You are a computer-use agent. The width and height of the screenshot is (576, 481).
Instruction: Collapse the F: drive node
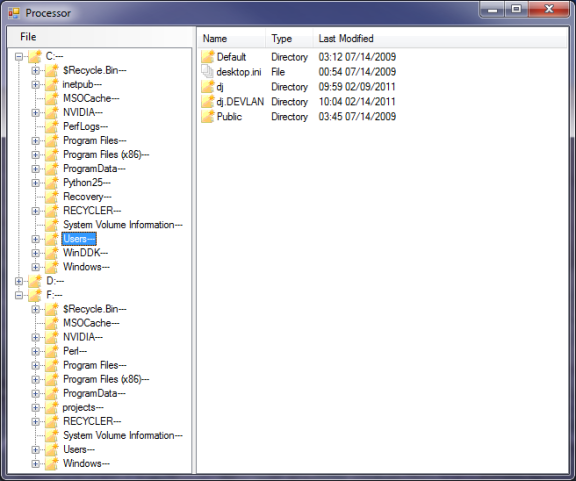[19, 295]
